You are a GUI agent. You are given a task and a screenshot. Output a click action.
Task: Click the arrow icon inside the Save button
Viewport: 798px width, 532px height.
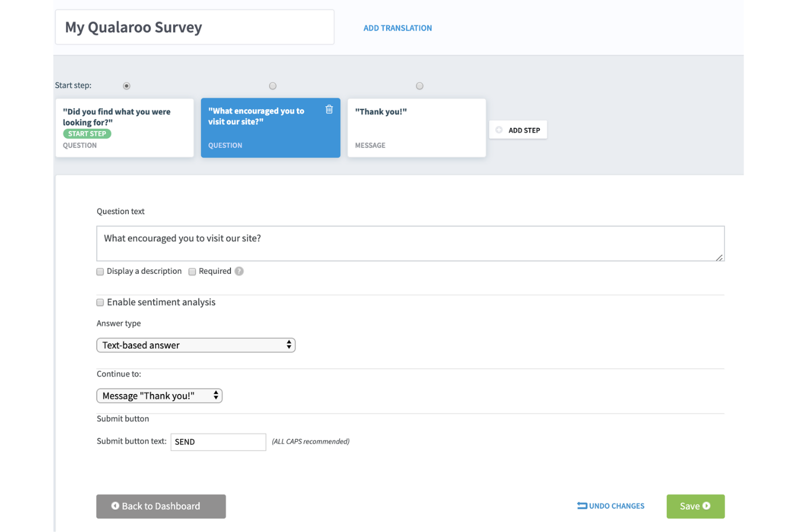[707, 506]
